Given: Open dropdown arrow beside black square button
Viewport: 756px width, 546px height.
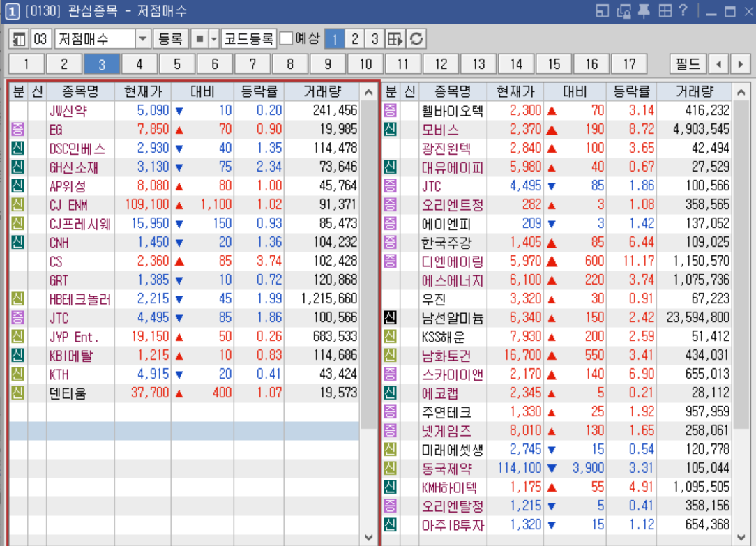Looking at the screenshot, I should pos(214,39).
